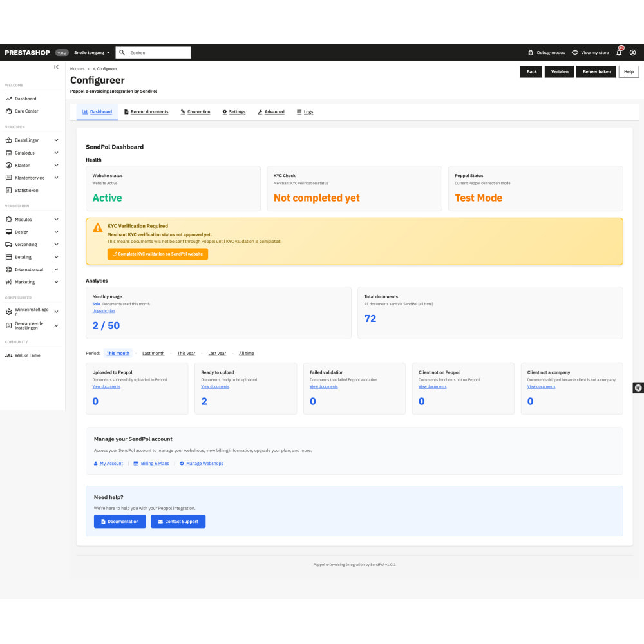The width and height of the screenshot is (644, 644).
Task: Click the Verzending truck icon
Action: [8, 244]
